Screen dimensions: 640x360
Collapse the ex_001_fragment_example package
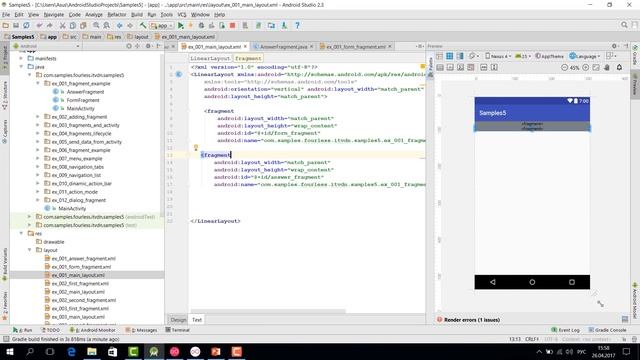38,83
